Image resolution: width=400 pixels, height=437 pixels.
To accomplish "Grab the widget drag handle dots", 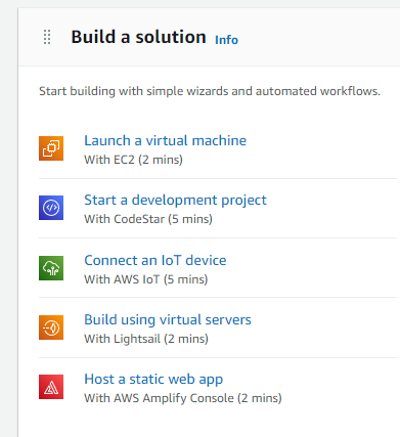I will tap(47, 37).
